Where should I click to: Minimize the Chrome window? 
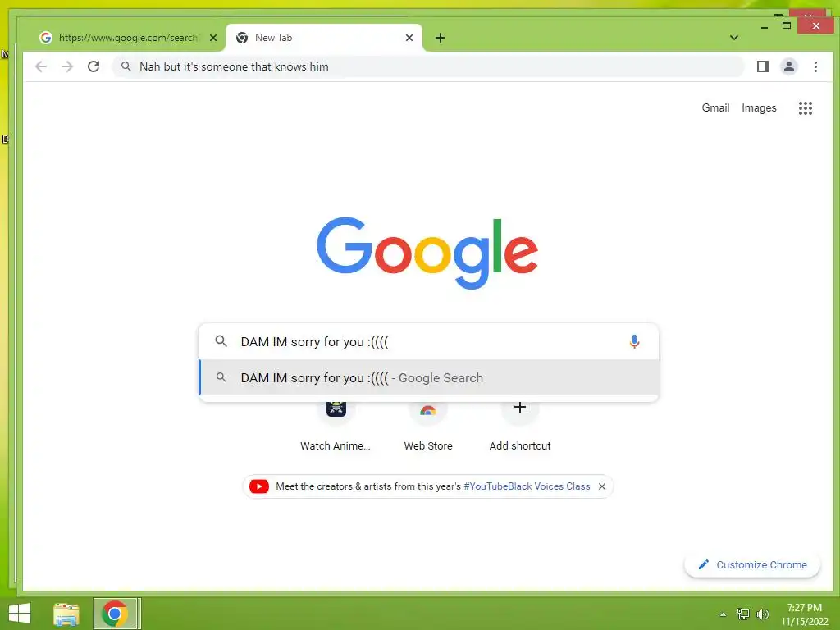[x=765, y=26]
